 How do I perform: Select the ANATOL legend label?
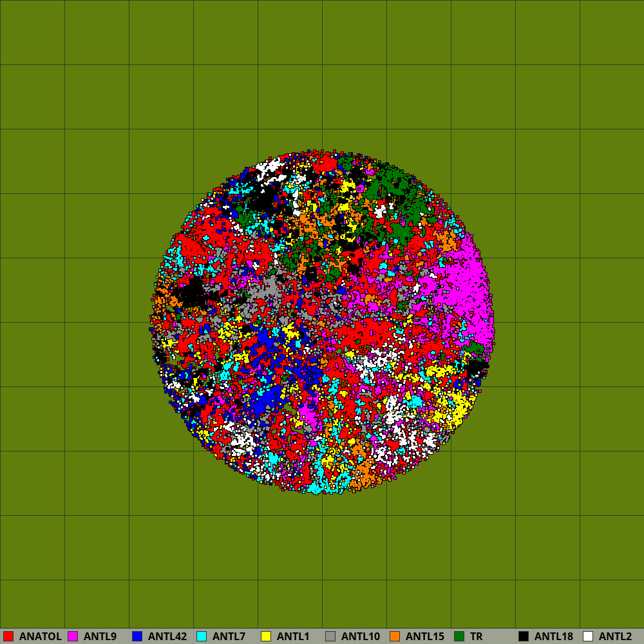click(40, 637)
